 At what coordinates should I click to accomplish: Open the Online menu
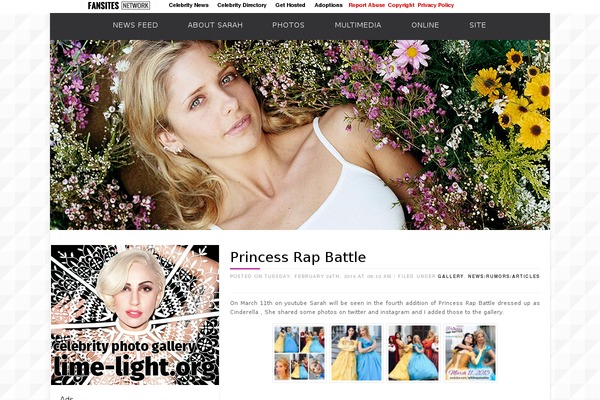425,25
